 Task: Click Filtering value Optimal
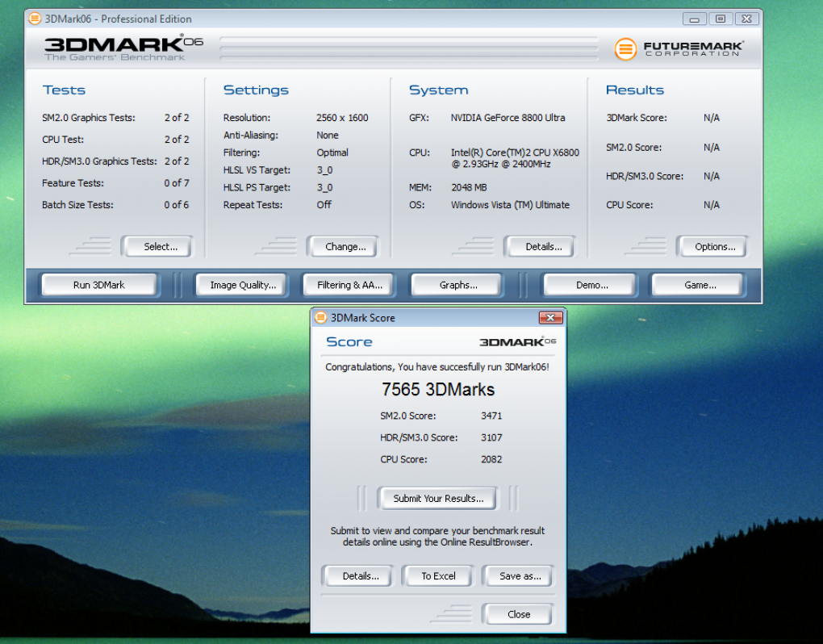[332, 153]
